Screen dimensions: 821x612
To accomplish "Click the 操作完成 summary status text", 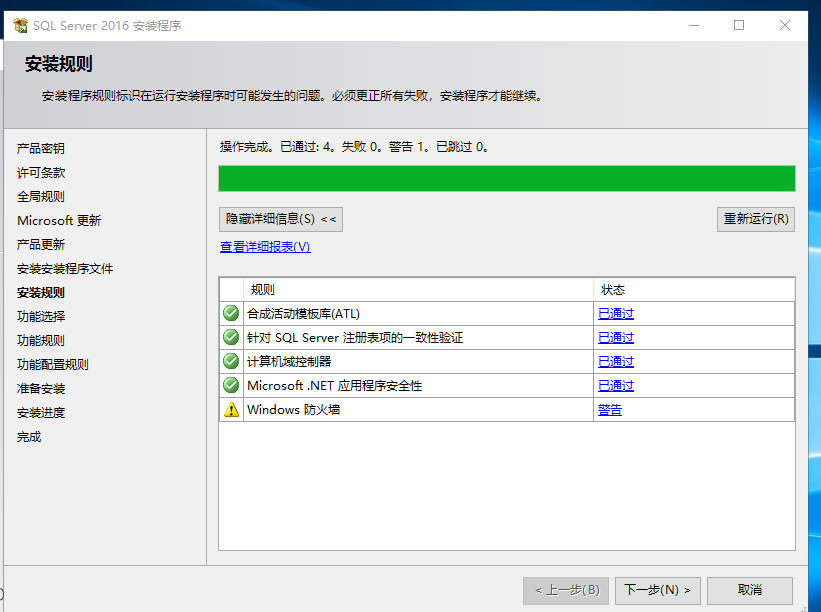I will [354, 147].
